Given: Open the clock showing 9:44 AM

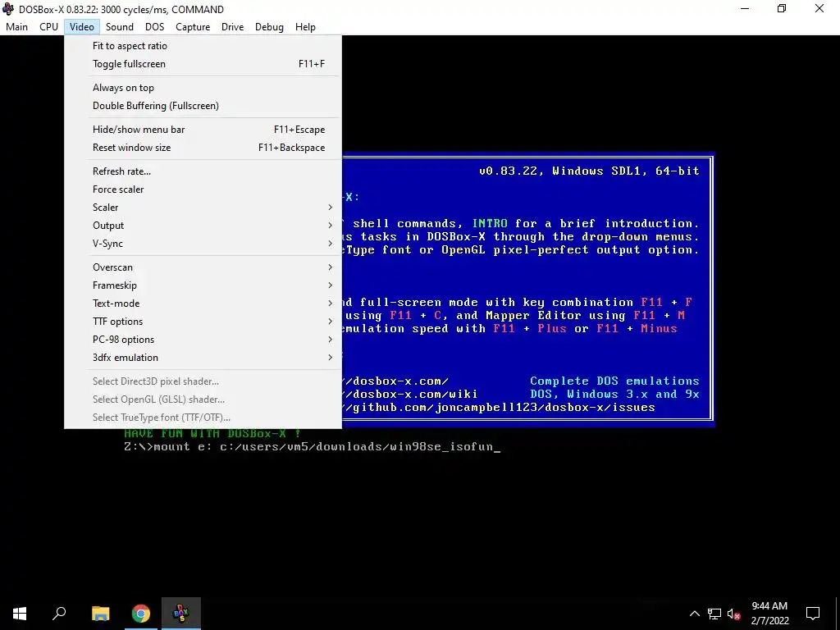Looking at the screenshot, I should point(769,614).
